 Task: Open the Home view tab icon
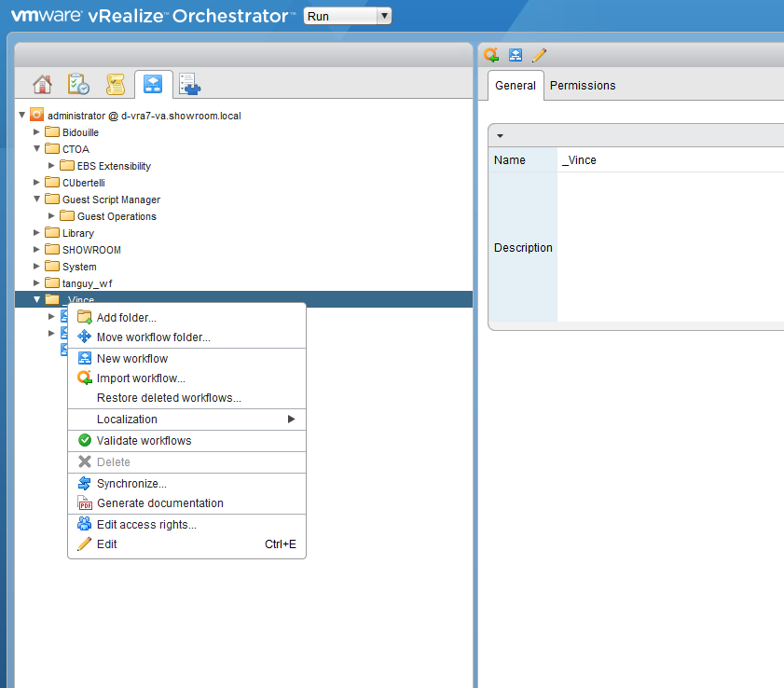42,84
